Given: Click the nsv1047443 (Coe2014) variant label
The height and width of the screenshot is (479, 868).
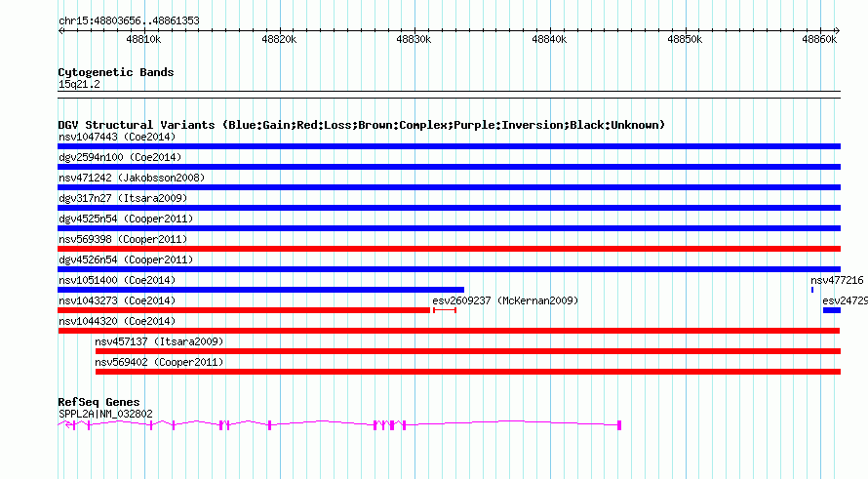Looking at the screenshot, I should pos(117,137).
